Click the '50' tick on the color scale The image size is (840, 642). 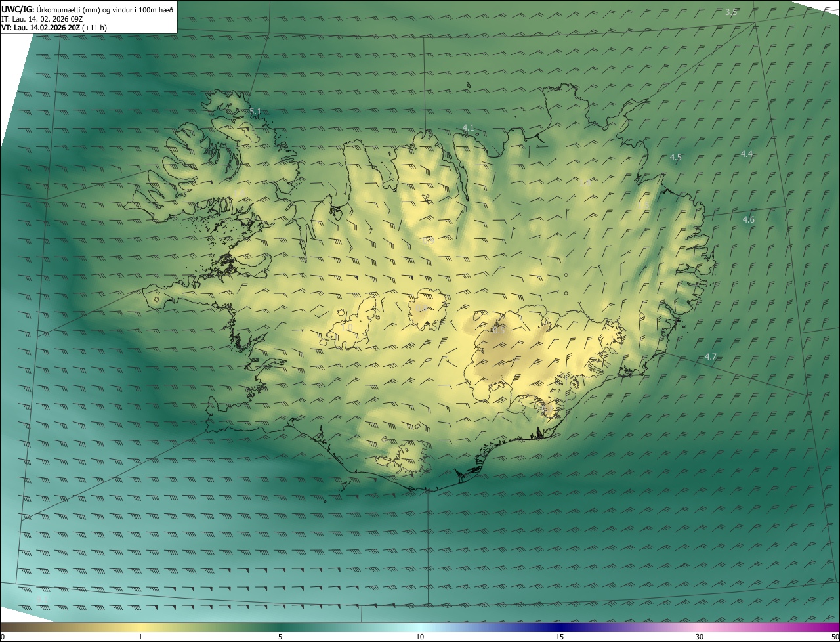click(x=835, y=637)
